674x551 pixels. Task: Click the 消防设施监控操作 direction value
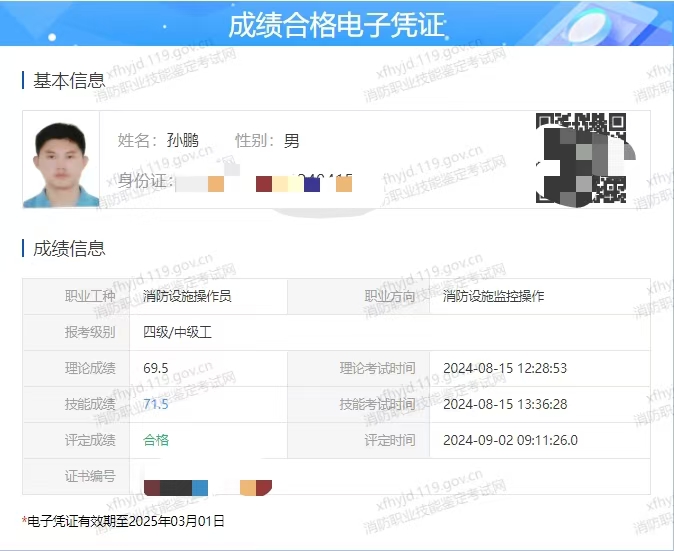[493, 296]
